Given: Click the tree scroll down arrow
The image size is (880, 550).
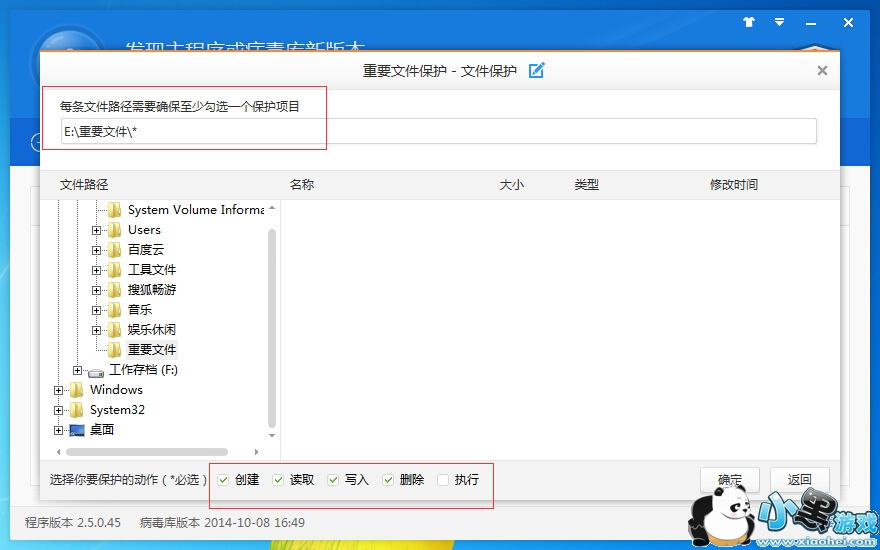Looking at the screenshot, I should (272, 436).
